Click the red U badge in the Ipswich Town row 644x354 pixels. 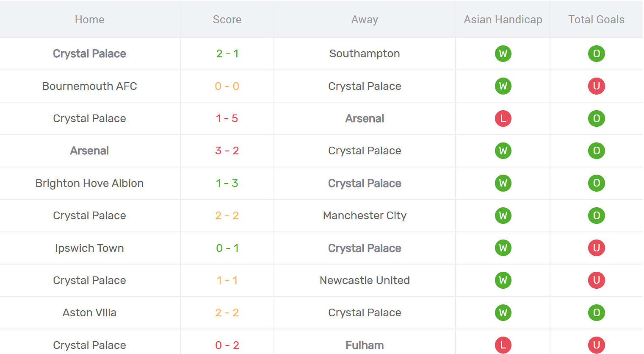pos(596,248)
